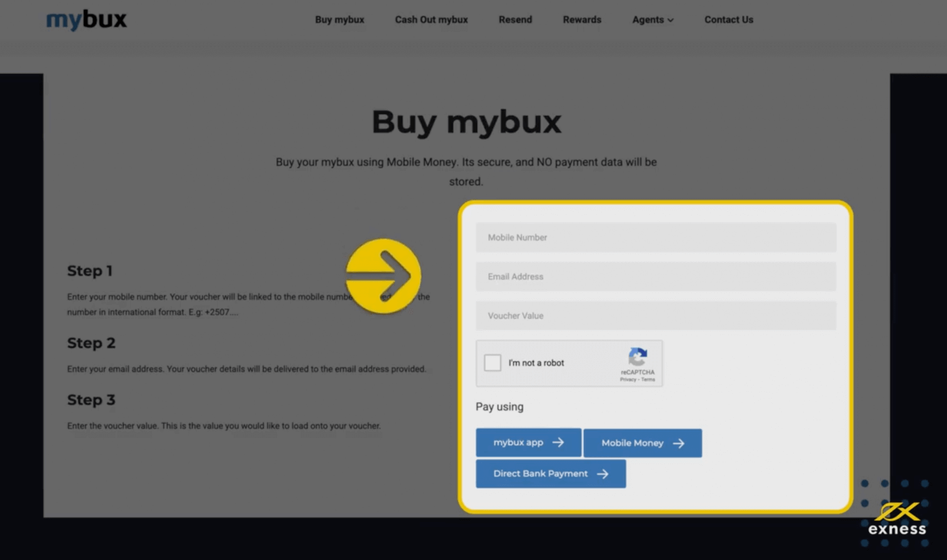
Task: Expand the Agents dropdown menu
Action: point(653,20)
